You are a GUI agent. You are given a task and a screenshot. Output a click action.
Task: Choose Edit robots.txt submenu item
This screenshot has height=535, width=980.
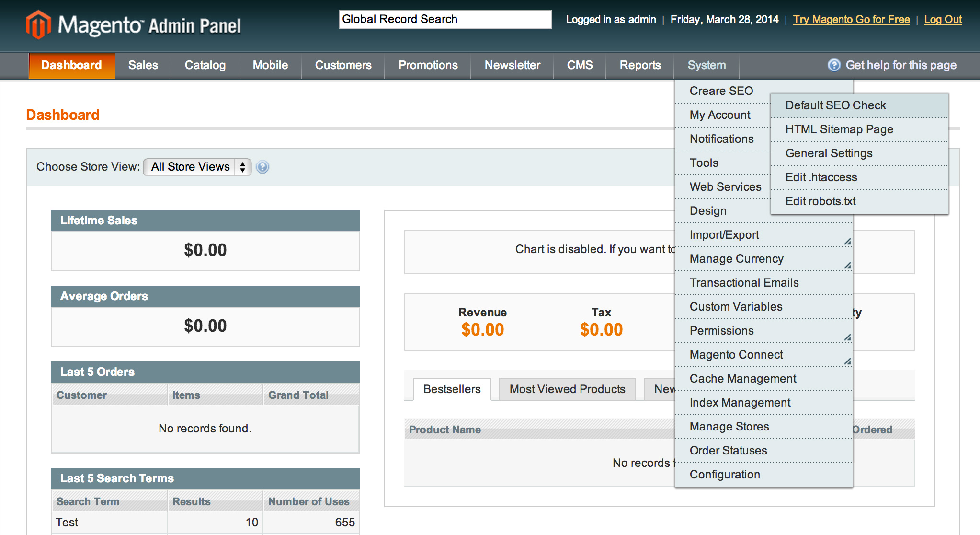[x=859, y=201]
